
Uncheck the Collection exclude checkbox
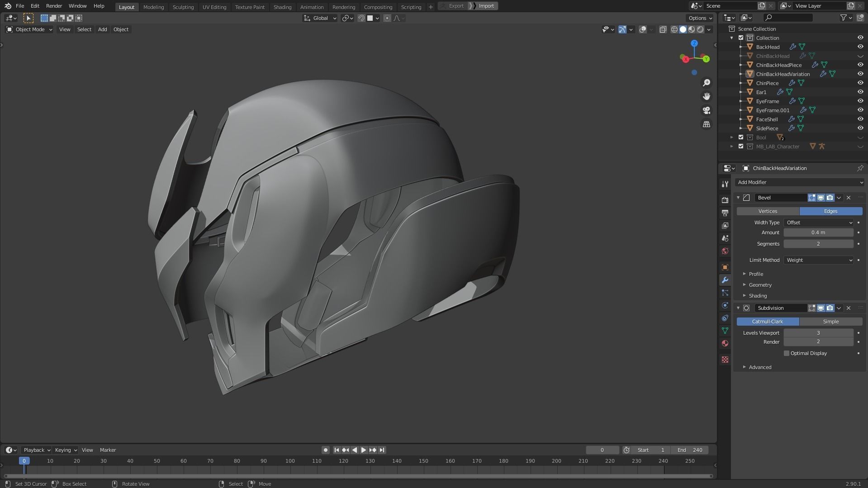click(741, 38)
